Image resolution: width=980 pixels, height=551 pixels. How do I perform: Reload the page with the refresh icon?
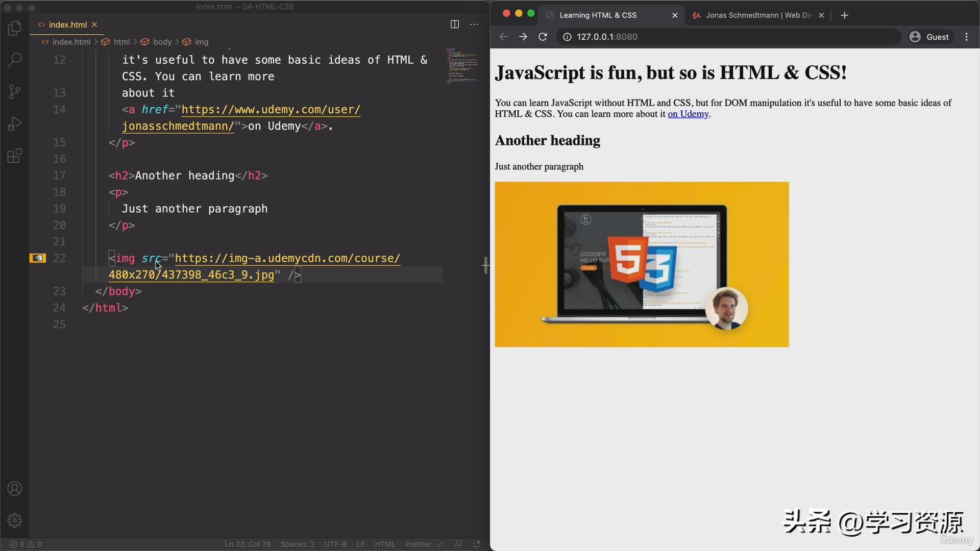tap(543, 36)
